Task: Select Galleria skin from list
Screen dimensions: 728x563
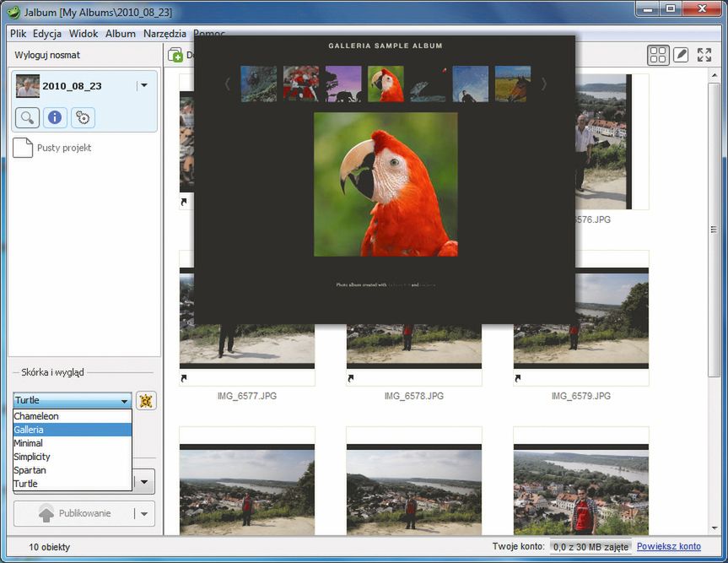Action: coord(73,430)
